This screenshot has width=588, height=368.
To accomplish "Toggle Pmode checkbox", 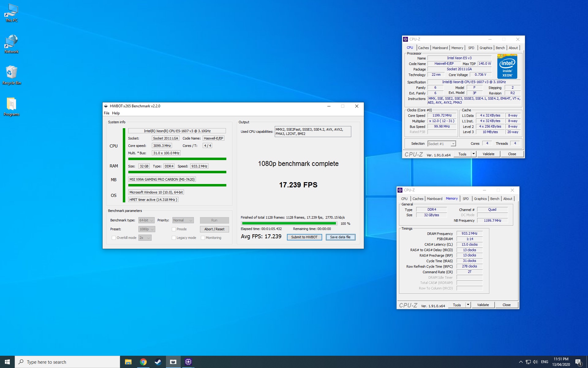I will coord(174,229).
